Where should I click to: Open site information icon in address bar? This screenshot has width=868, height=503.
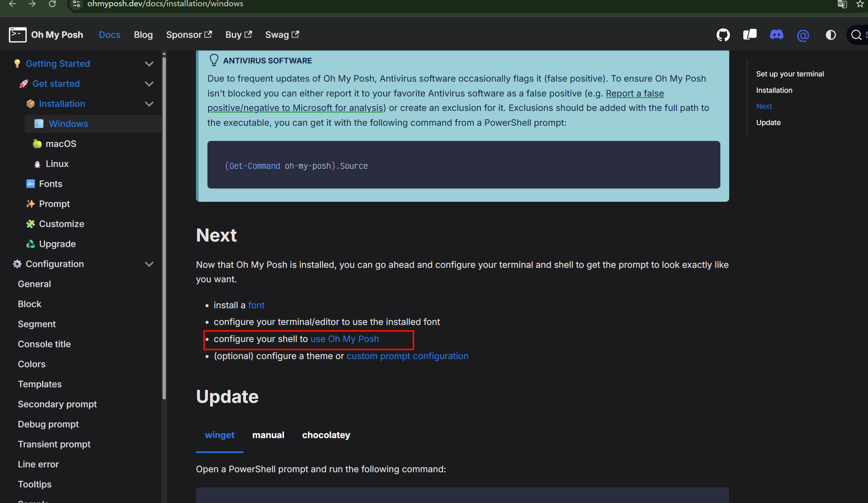(x=76, y=4)
